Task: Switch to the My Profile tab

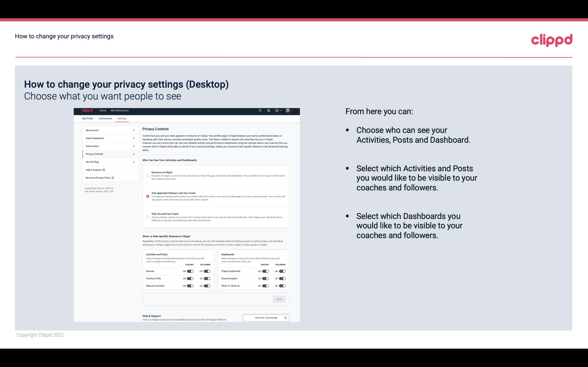Action: 88,118
